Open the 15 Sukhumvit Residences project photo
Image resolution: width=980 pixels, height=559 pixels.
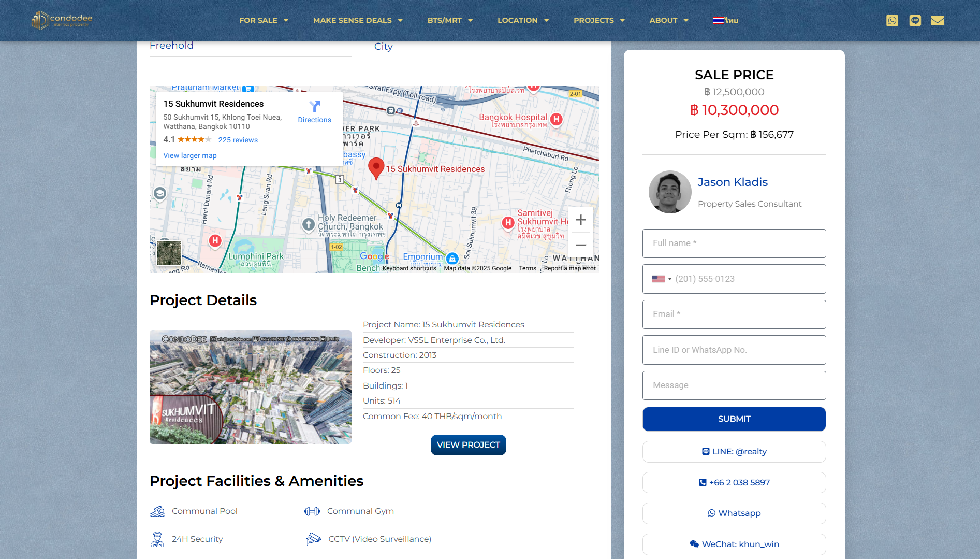pyautogui.click(x=251, y=387)
